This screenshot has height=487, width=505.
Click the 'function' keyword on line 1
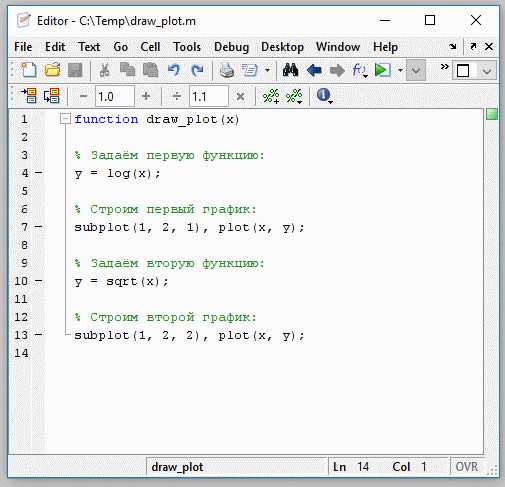click(x=106, y=119)
